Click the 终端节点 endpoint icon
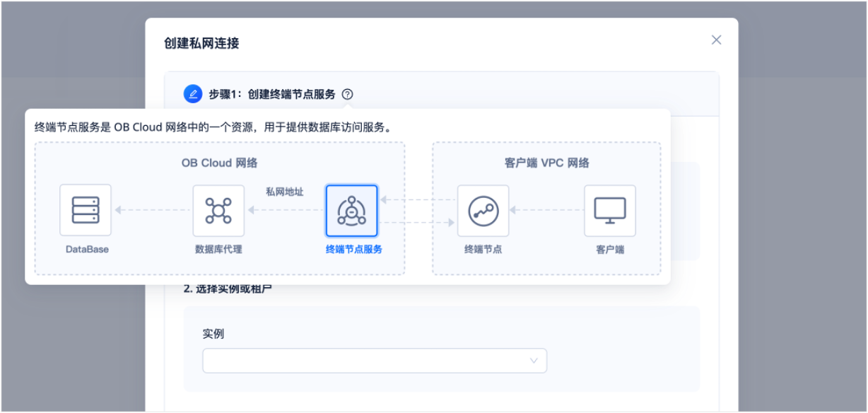 (483, 211)
